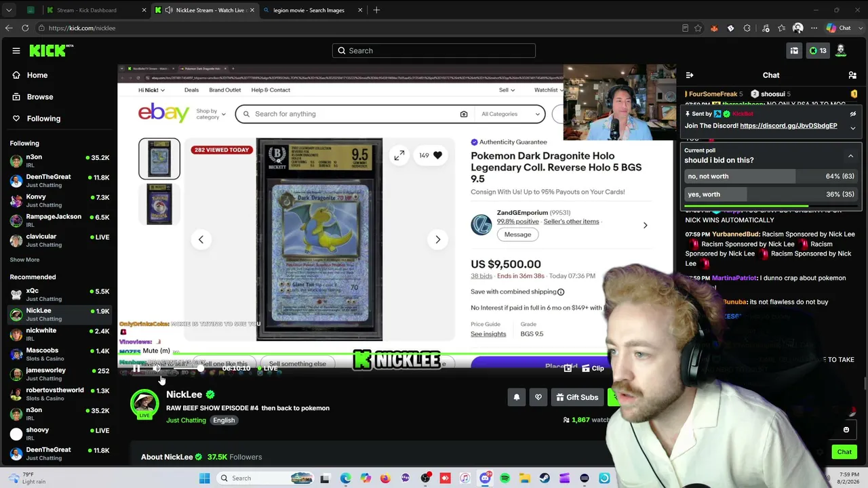Image resolution: width=868 pixels, height=488 pixels.
Task: Open xQc recommended channel
Action: (x=60, y=295)
